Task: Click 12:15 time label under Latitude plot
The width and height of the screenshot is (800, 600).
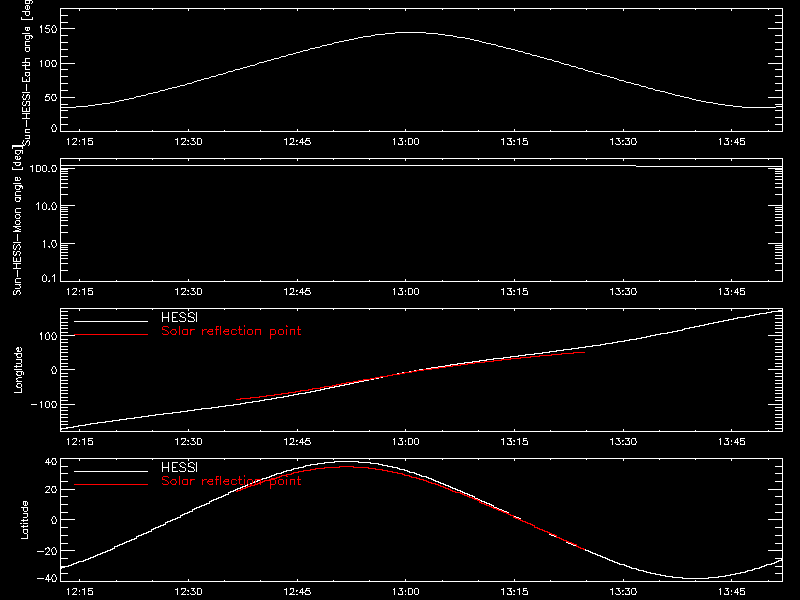Action: [x=80, y=592]
